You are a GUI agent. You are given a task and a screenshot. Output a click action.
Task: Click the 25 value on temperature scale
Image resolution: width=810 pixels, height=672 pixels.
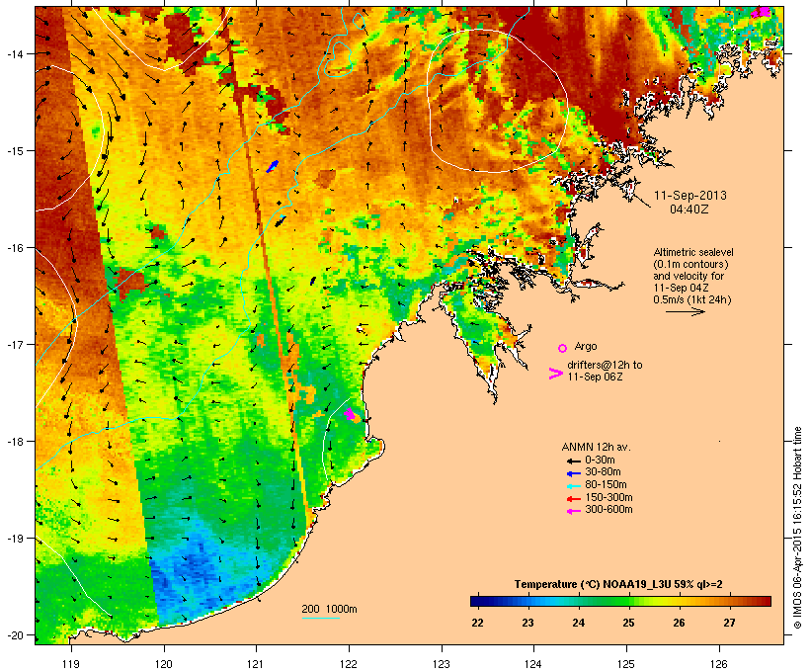pos(628,623)
